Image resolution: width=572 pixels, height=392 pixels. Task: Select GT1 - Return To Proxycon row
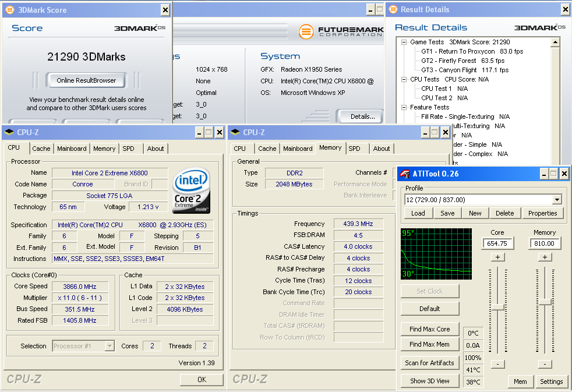pos(472,51)
